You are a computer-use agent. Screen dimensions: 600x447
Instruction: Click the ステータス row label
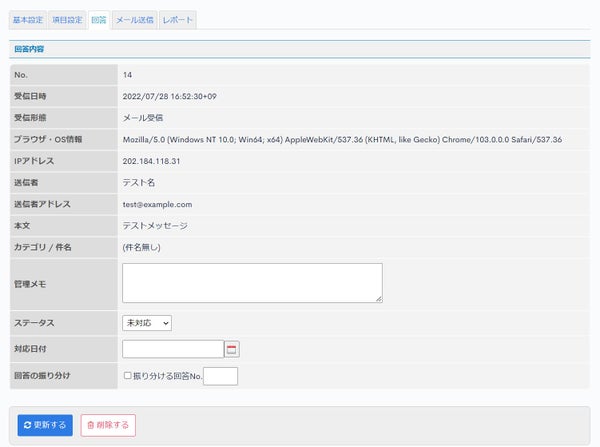point(34,323)
